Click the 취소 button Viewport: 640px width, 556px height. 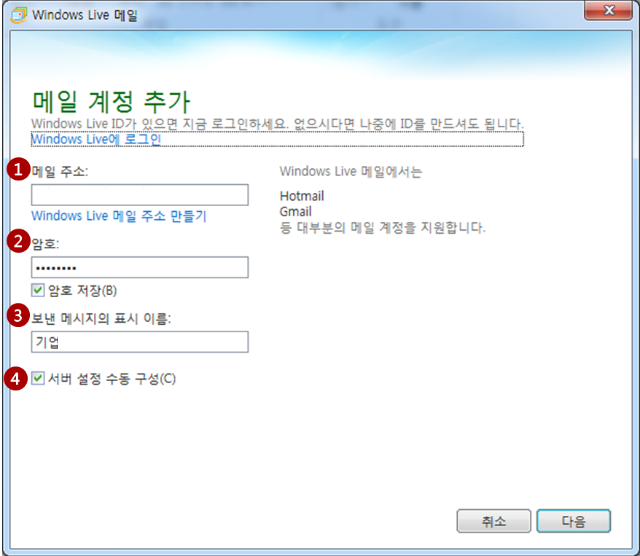(x=493, y=521)
